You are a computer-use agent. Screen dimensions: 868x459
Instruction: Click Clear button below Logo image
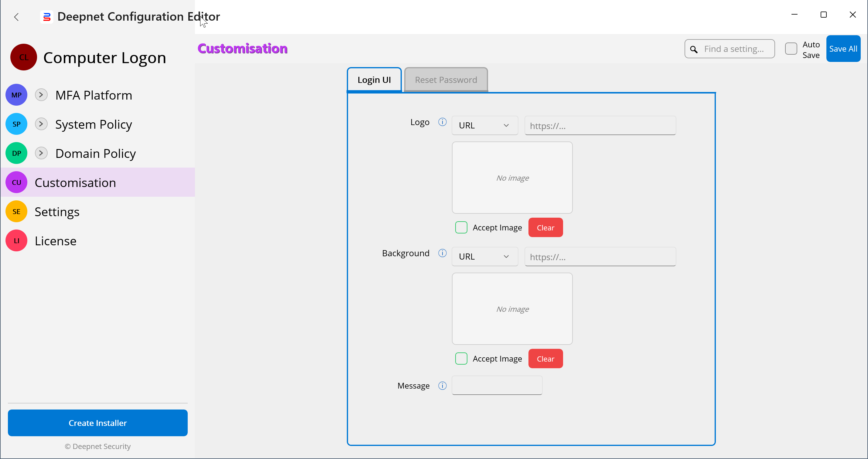point(545,228)
